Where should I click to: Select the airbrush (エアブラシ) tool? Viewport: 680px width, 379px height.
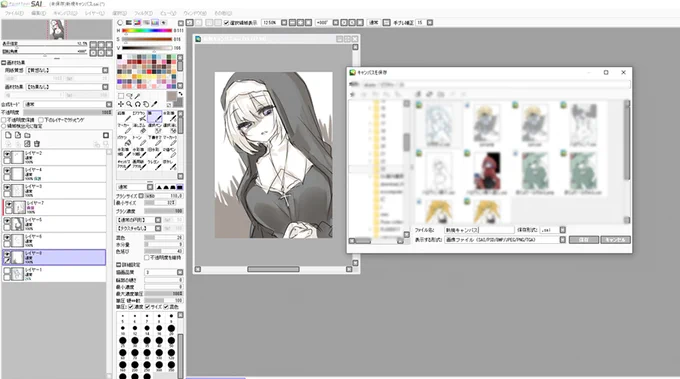pos(139,116)
